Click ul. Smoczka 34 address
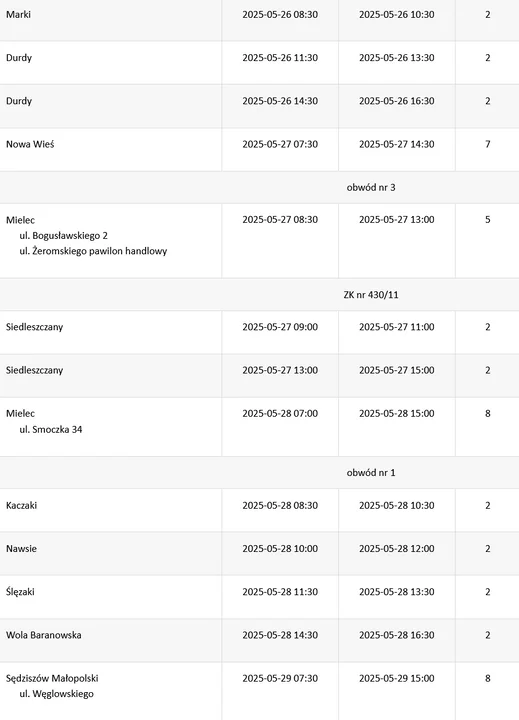This screenshot has height=720, width=519. (51, 429)
